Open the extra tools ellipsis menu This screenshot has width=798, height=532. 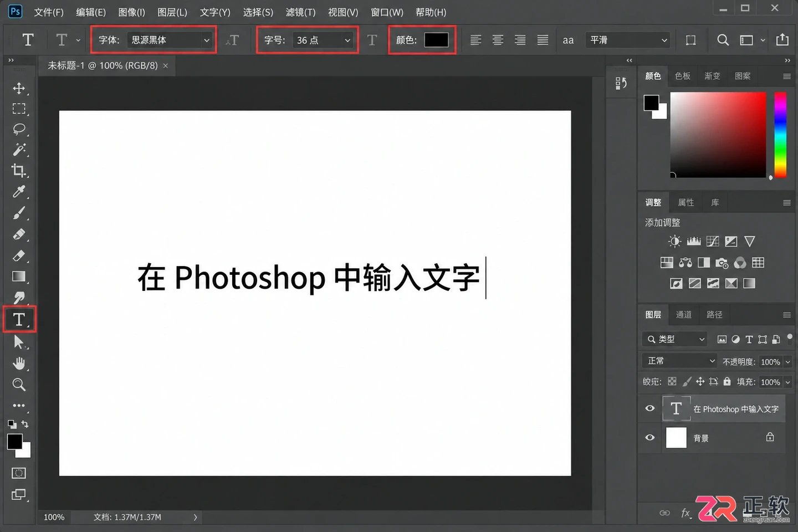click(19, 406)
